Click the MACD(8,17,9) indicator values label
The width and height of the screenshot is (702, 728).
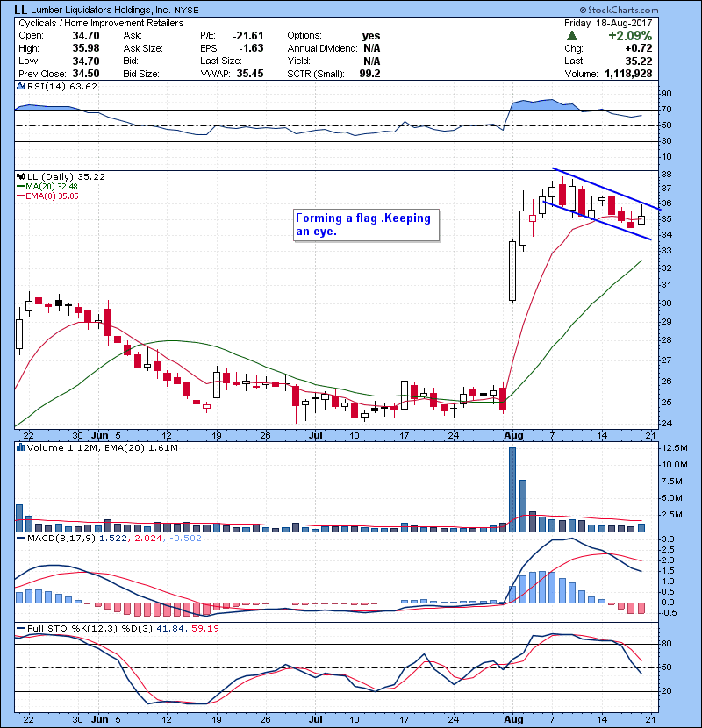[114, 539]
